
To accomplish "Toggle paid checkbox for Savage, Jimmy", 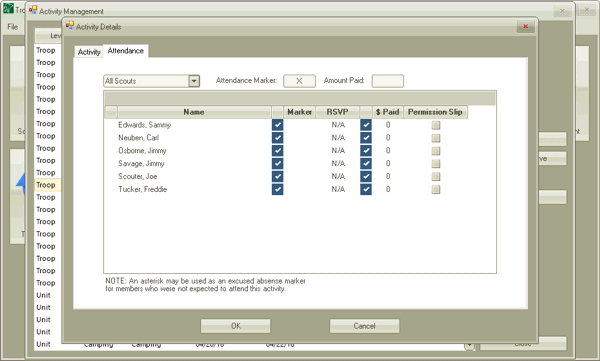I will [x=366, y=163].
